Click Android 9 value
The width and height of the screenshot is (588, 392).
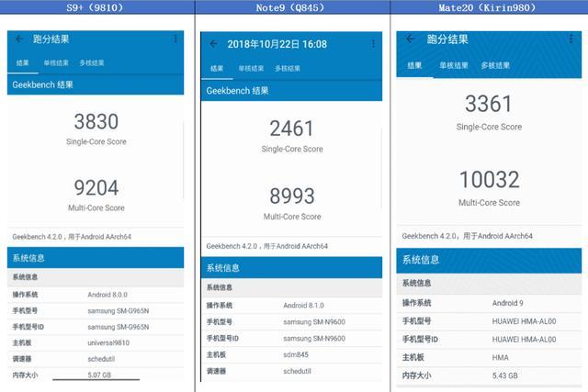508,303
